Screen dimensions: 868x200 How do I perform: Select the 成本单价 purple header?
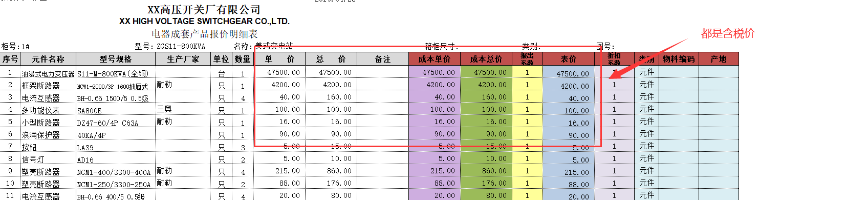[435, 59]
